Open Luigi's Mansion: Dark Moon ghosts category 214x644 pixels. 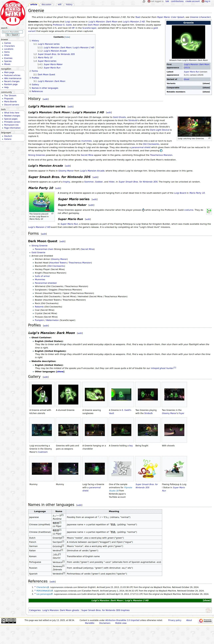pyautogui.click(x=61, y=610)
